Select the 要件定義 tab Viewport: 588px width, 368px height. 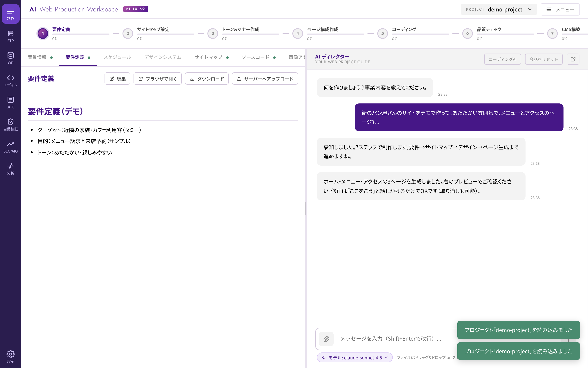(78, 57)
